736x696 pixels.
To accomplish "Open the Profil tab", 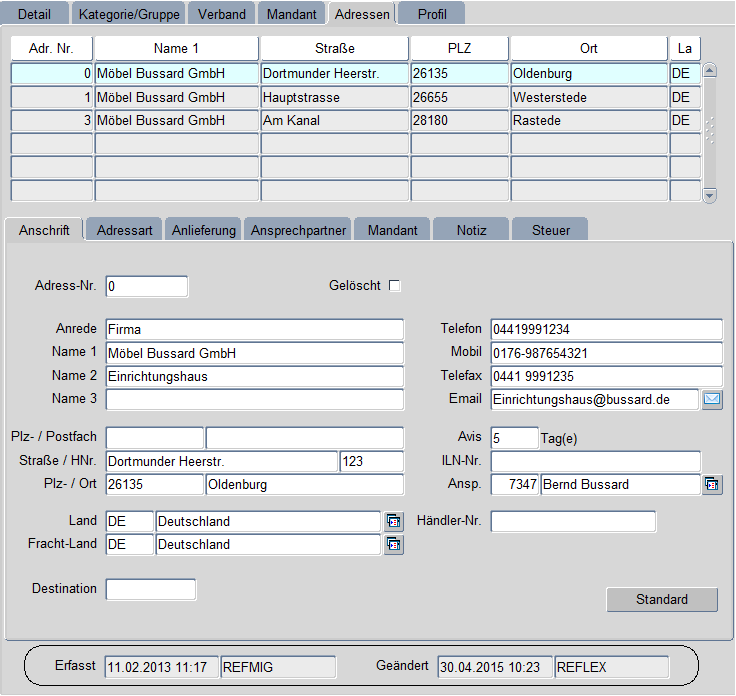I will 432,14.
